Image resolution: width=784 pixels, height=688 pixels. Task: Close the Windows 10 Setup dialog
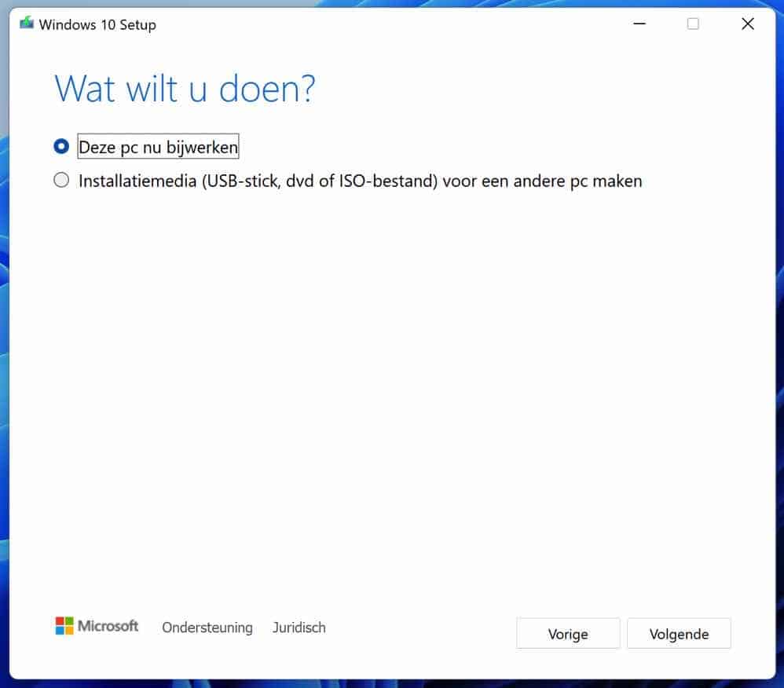748,24
